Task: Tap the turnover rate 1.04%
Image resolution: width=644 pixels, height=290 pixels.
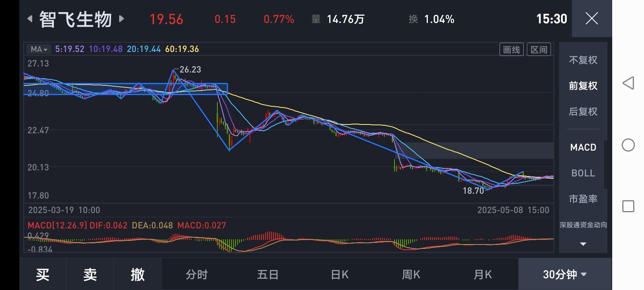Action: pyautogui.click(x=439, y=19)
